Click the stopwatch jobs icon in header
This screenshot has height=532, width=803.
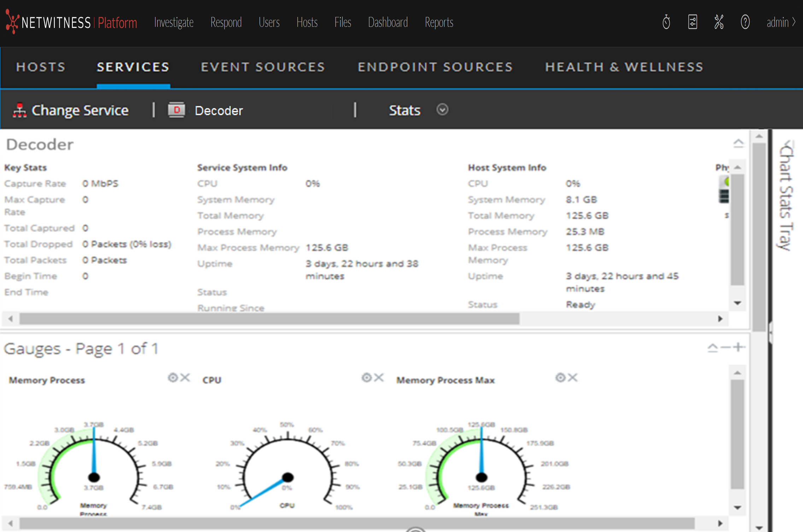pos(666,22)
